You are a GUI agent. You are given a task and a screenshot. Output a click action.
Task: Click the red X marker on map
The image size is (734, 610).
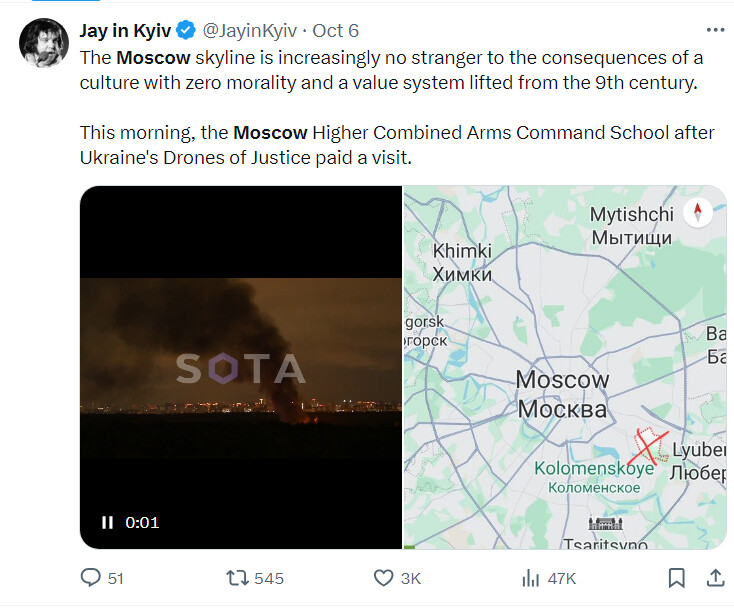click(650, 446)
